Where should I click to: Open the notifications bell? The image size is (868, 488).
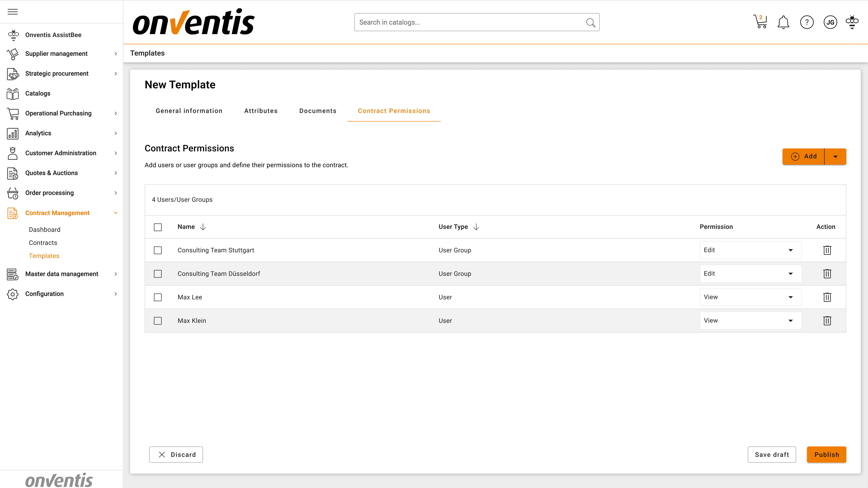783,22
